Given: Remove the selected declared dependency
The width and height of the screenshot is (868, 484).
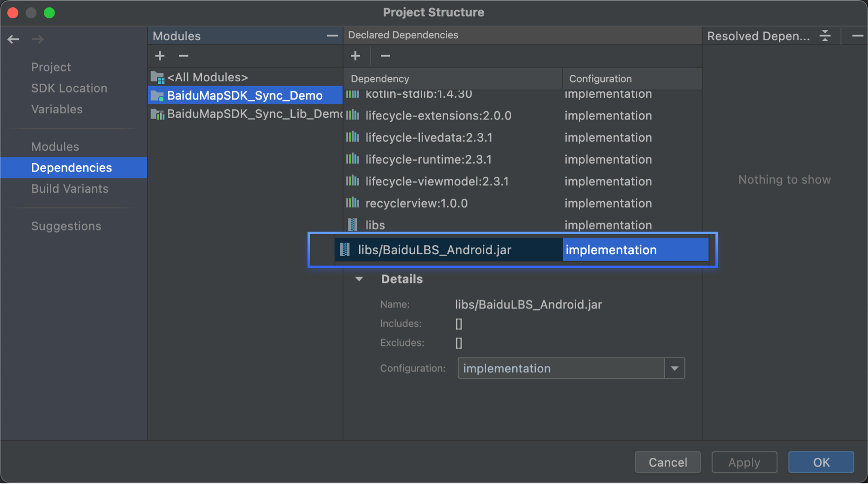Looking at the screenshot, I should click(x=385, y=56).
